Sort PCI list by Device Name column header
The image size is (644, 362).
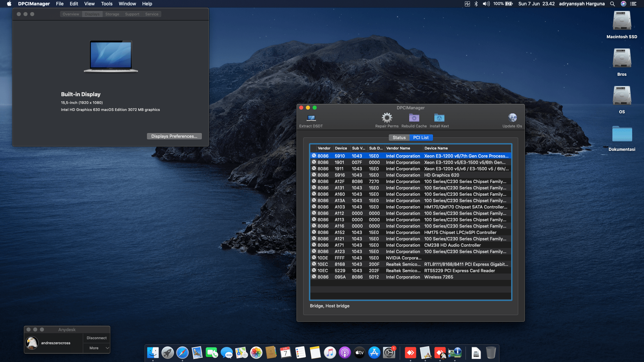coord(467,148)
